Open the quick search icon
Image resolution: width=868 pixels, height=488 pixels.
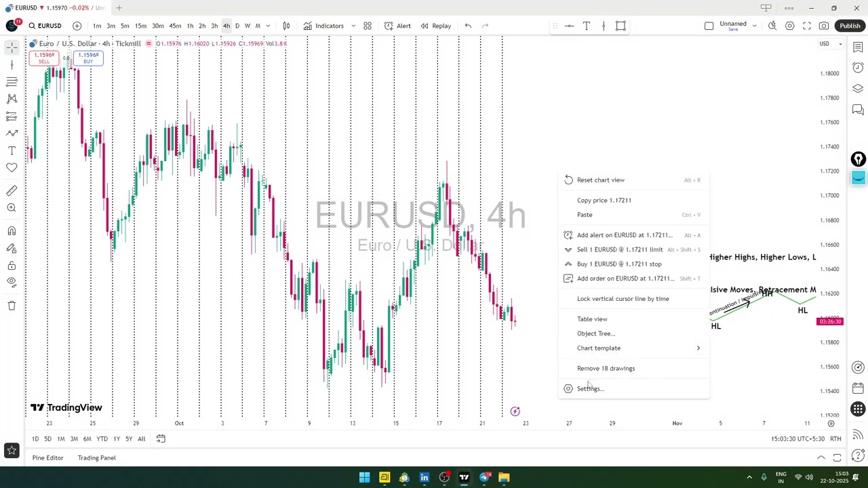coord(772,26)
